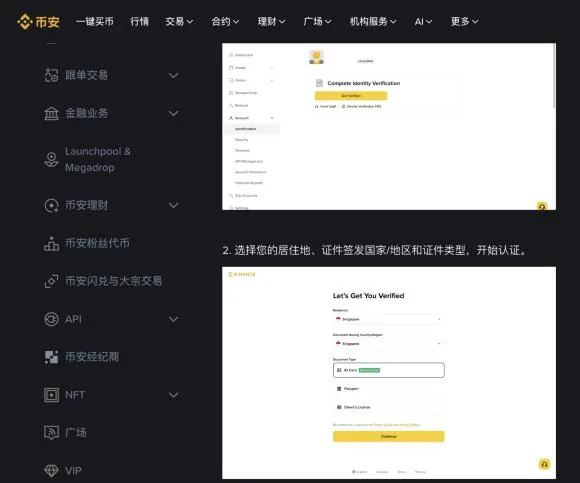Image resolution: width=580 pixels, height=483 pixels.
Task: Click the scrollbar in the first screenshot
Action: point(554,76)
